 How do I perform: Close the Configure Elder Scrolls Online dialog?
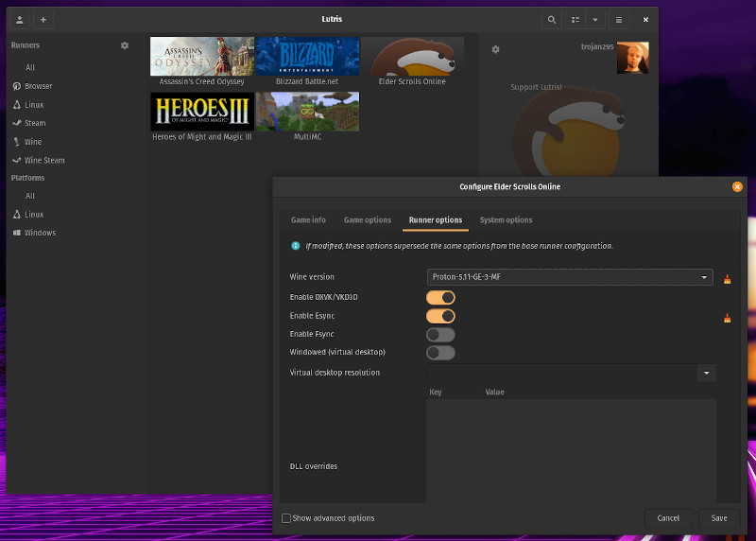[x=737, y=186]
